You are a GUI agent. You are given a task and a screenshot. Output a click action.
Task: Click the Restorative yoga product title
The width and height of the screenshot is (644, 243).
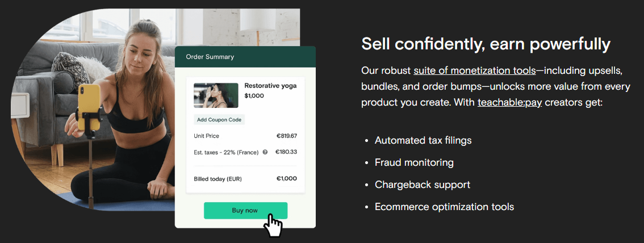pos(270,86)
